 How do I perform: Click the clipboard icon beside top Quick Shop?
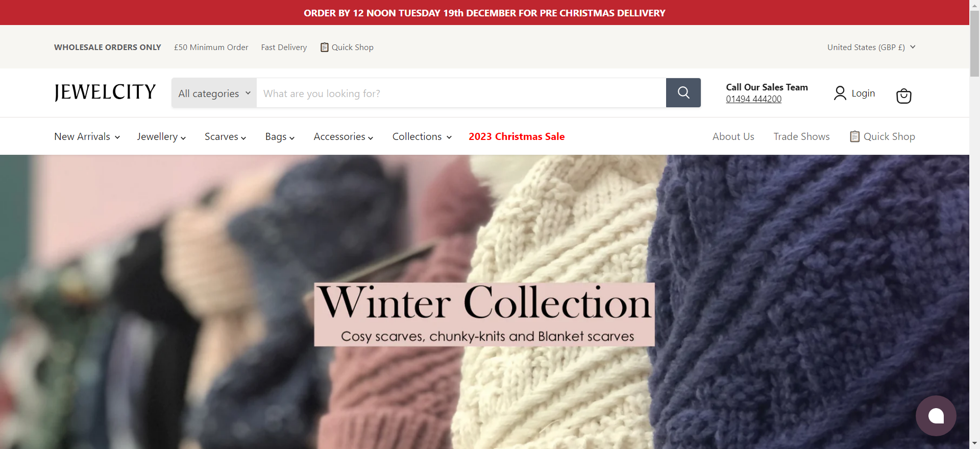[324, 47]
